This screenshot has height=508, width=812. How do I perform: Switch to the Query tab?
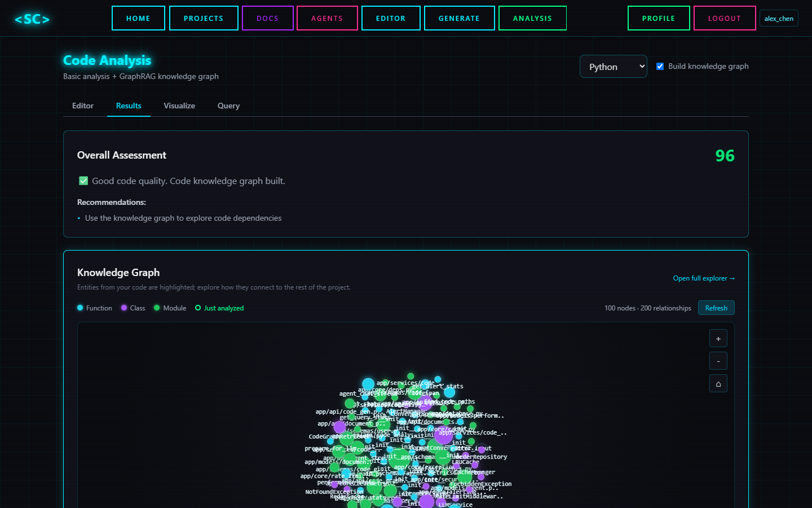point(228,106)
